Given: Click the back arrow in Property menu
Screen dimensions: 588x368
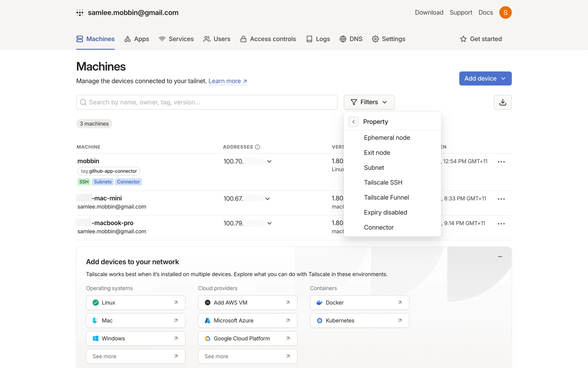Looking at the screenshot, I should pos(353,122).
